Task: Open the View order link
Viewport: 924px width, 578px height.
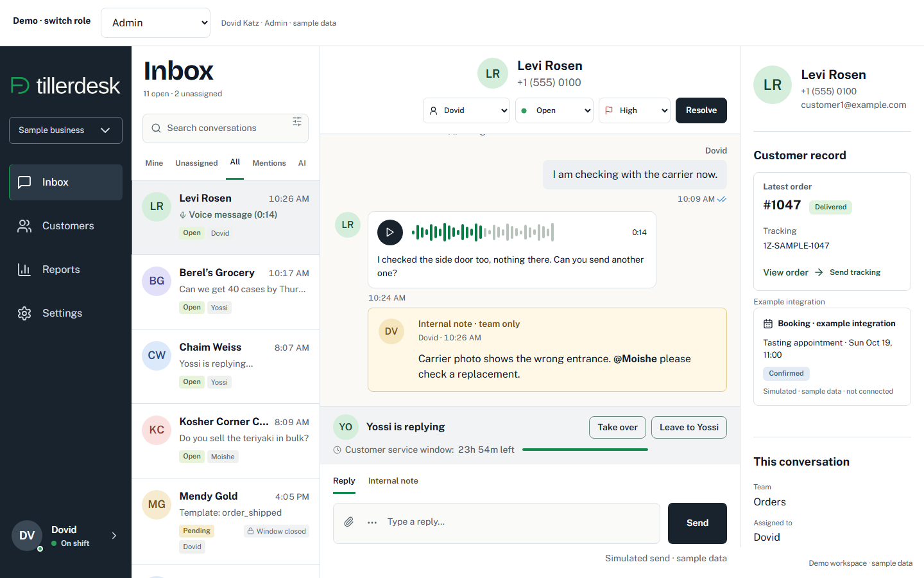Action: click(x=793, y=273)
